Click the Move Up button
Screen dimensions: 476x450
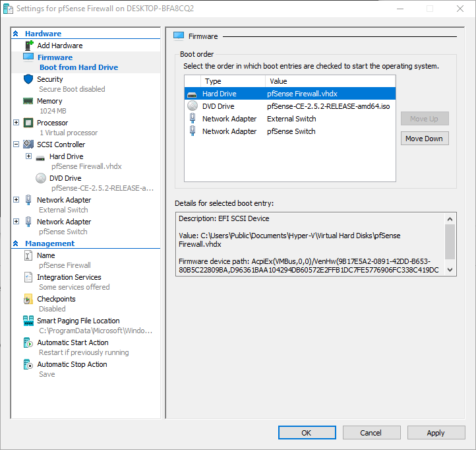(425, 119)
